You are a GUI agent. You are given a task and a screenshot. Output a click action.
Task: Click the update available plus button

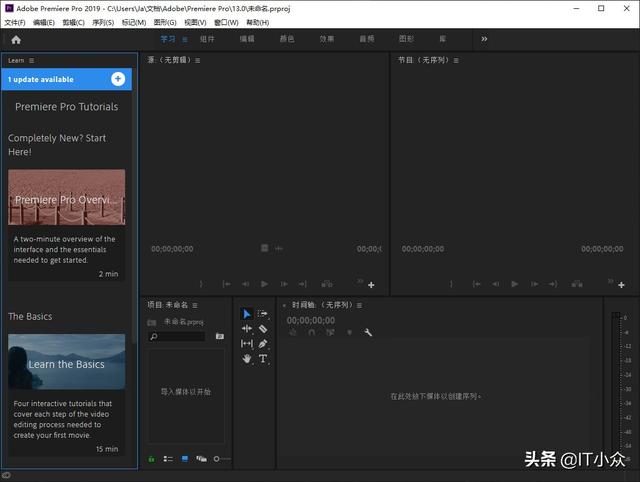[x=118, y=79]
